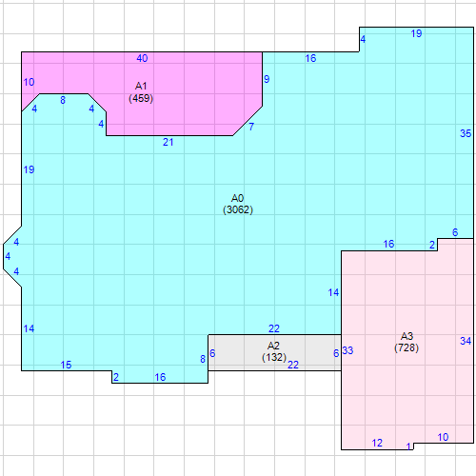Click the 15 wall dimension
This screenshot has width=476, height=476.
tap(66, 365)
